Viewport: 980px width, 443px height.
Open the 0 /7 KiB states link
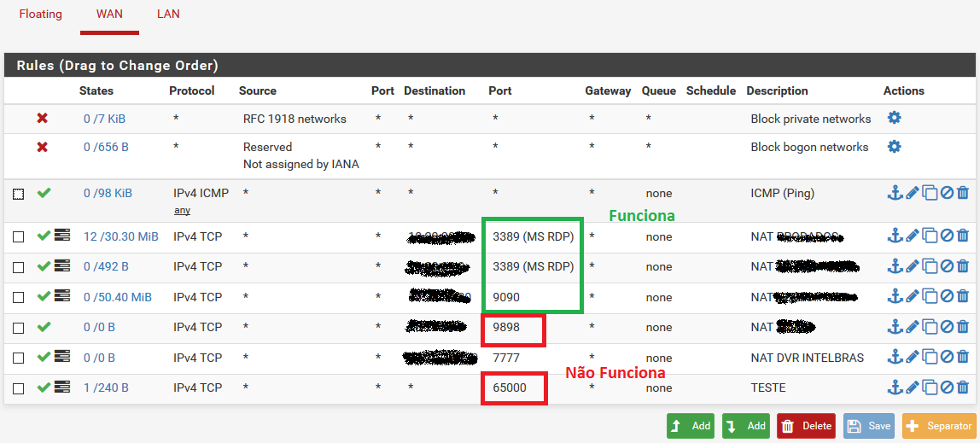(104, 119)
